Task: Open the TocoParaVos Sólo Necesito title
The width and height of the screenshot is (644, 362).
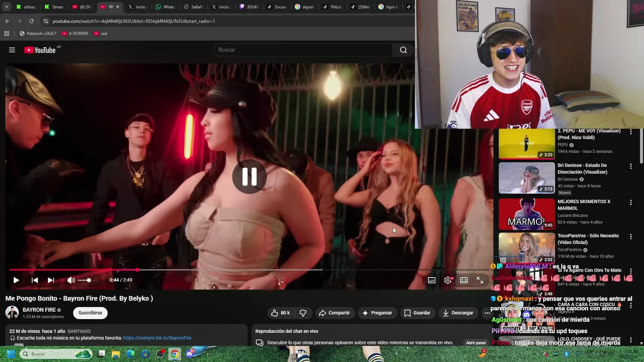Action: [588, 239]
